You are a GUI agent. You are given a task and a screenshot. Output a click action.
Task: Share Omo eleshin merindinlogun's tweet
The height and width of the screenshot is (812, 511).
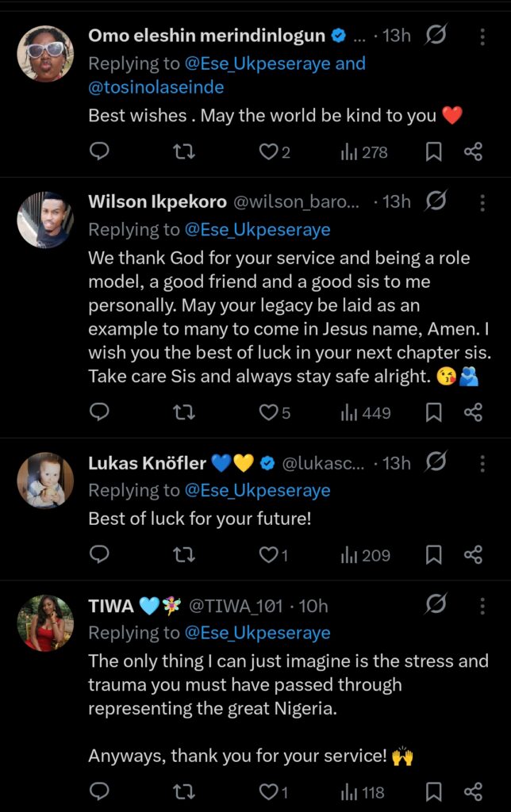473,151
